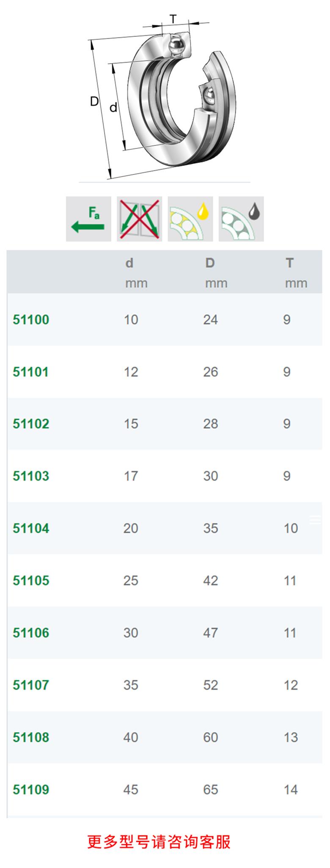The width and height of the screenshot is (330, 868).
Task: Click the hamburger menu icon near row 51104
Action: pos(315,520)
